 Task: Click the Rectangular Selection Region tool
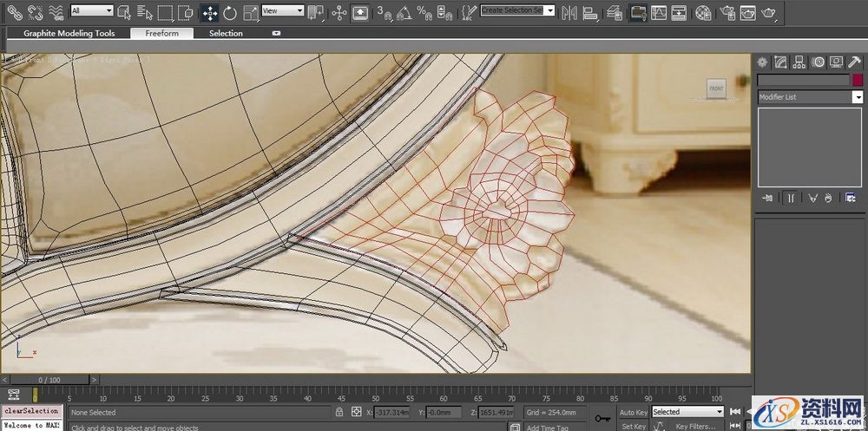[x=165, y=12]
